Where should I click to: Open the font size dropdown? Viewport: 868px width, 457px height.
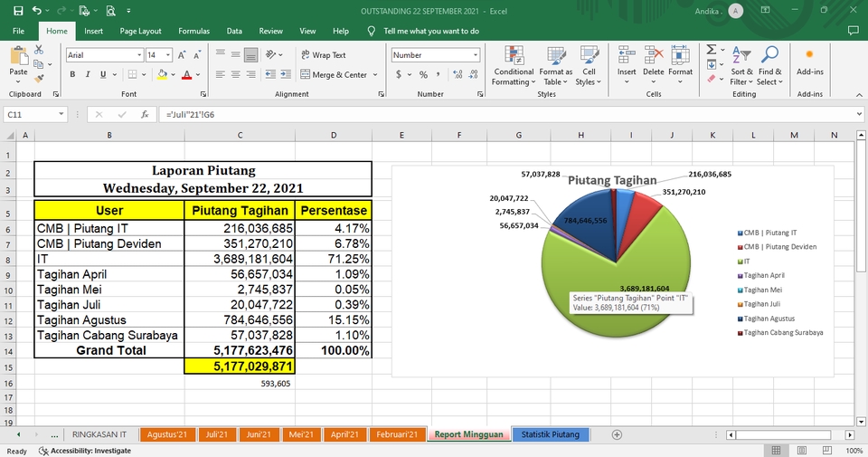coord(168,55)
